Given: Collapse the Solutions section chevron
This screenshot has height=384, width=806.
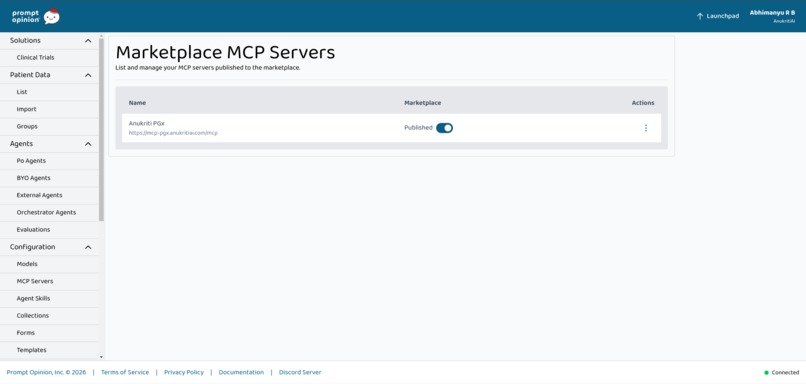Looking at the screenshot, I should (88, 41).
